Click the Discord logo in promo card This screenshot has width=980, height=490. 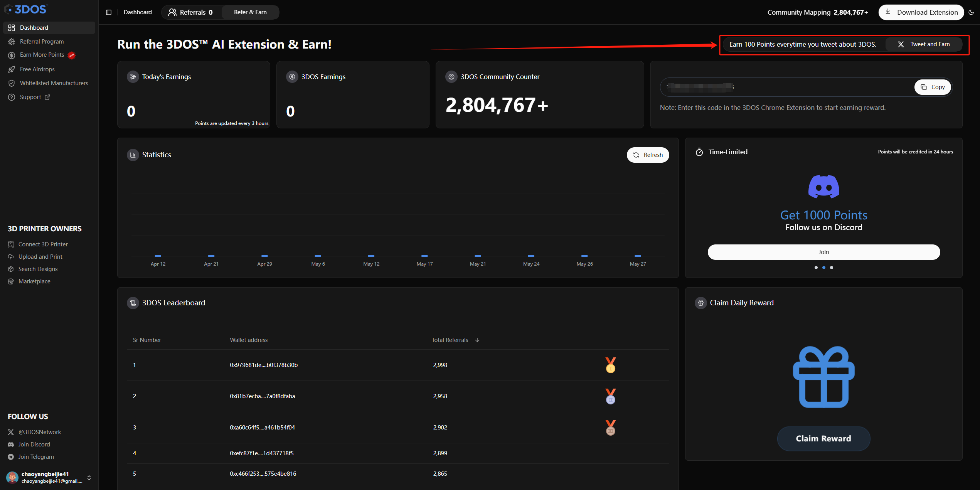[824, 187]
